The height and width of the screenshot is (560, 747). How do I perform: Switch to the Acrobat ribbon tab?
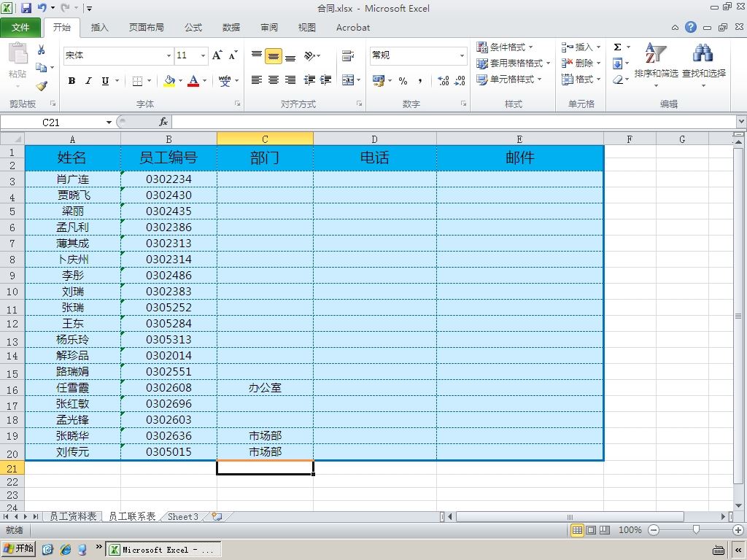pos(353,28)
